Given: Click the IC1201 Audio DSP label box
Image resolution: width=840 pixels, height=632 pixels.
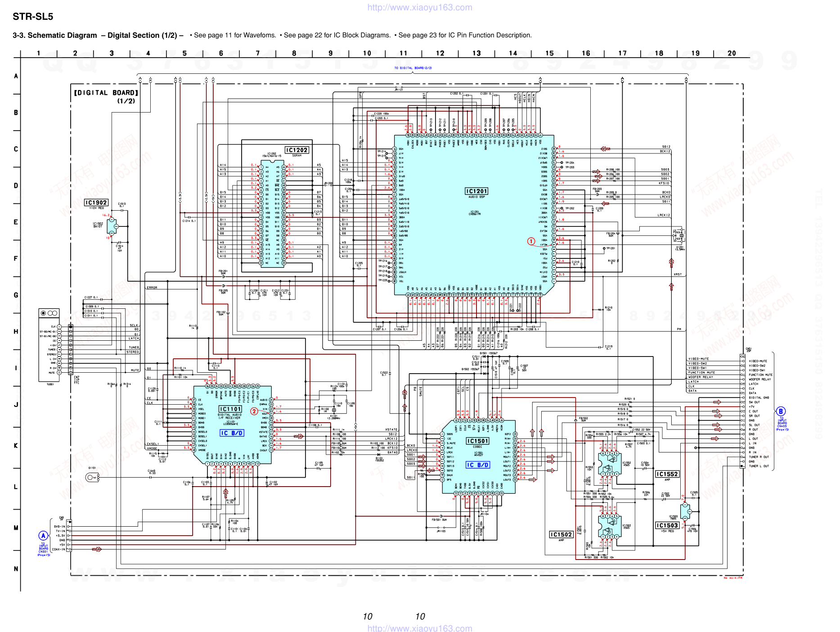Looking at the screenshot, I should (x=476, y=191).
